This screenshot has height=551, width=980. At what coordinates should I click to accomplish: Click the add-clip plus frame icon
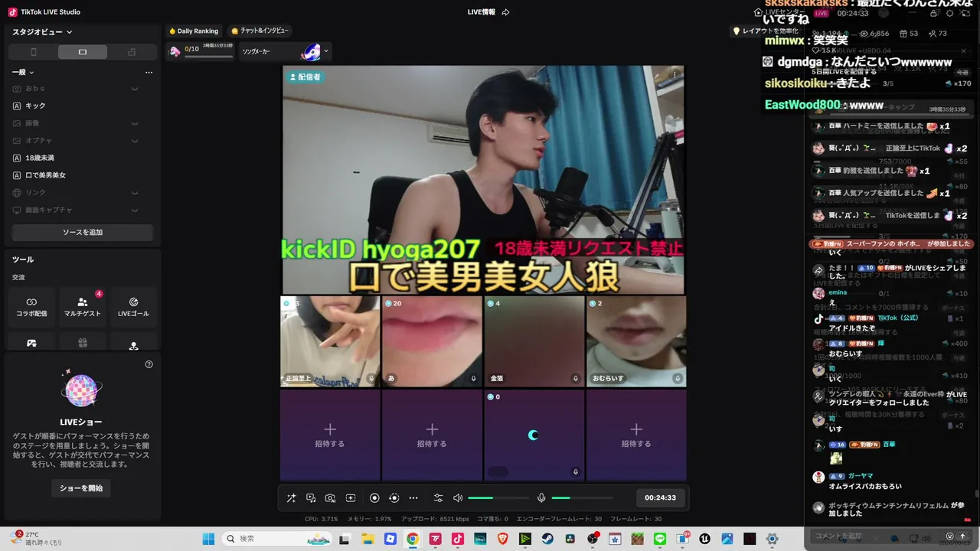tap(351, 497)
